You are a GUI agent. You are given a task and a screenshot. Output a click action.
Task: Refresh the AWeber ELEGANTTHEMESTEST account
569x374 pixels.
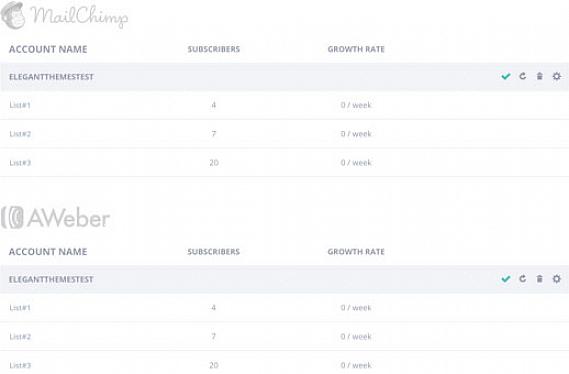click(523, 279)
